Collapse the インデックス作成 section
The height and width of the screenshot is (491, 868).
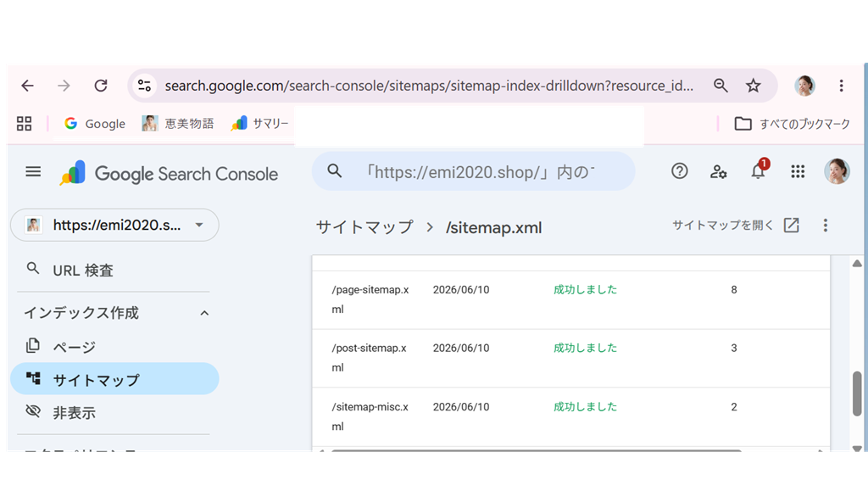coord(204,313)
